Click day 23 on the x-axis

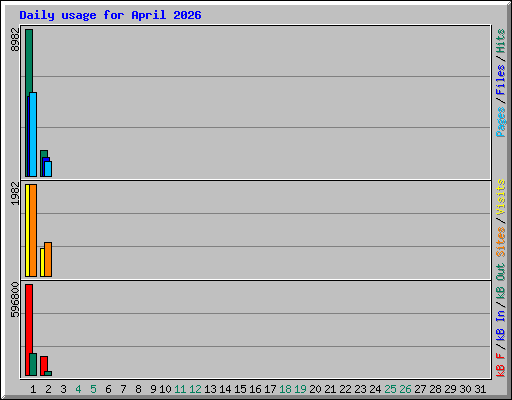click(360, 389)
